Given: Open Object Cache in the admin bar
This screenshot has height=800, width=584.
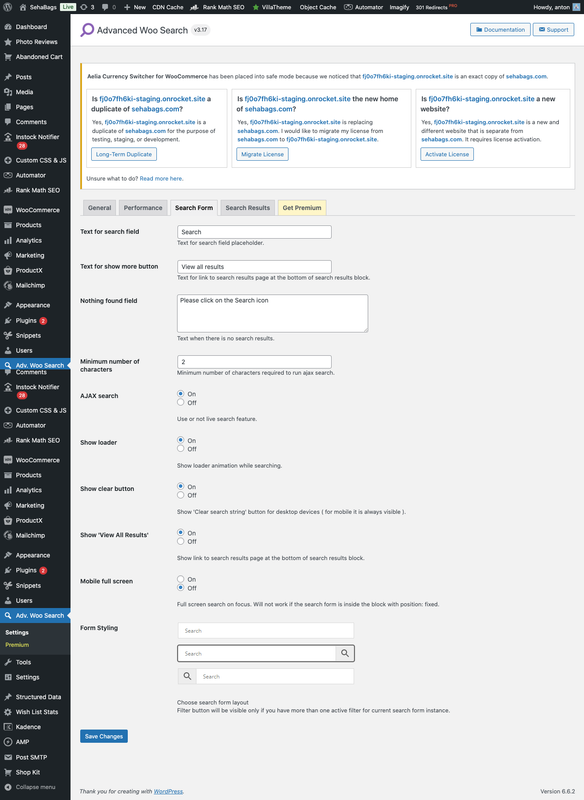Looking at the screenshot, I should 318,7.
